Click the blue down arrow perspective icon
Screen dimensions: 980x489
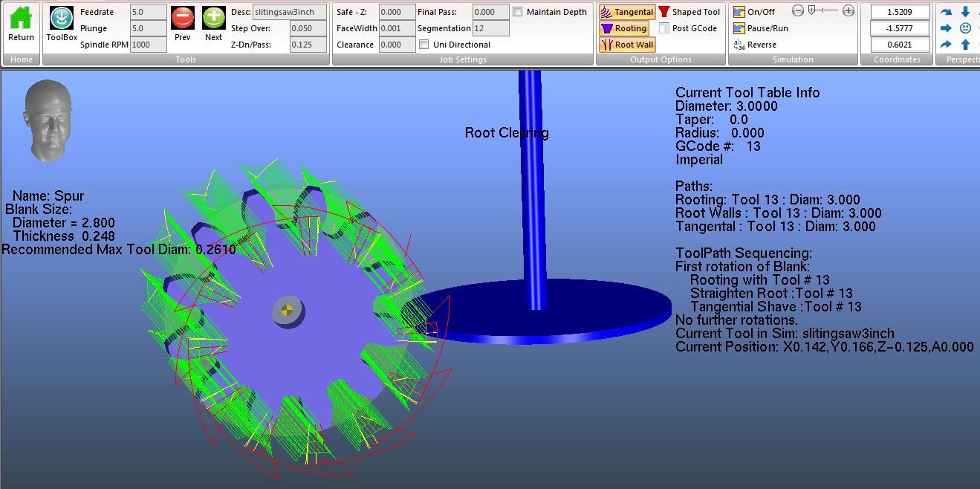pyautogui.click(x=965, y=12)
